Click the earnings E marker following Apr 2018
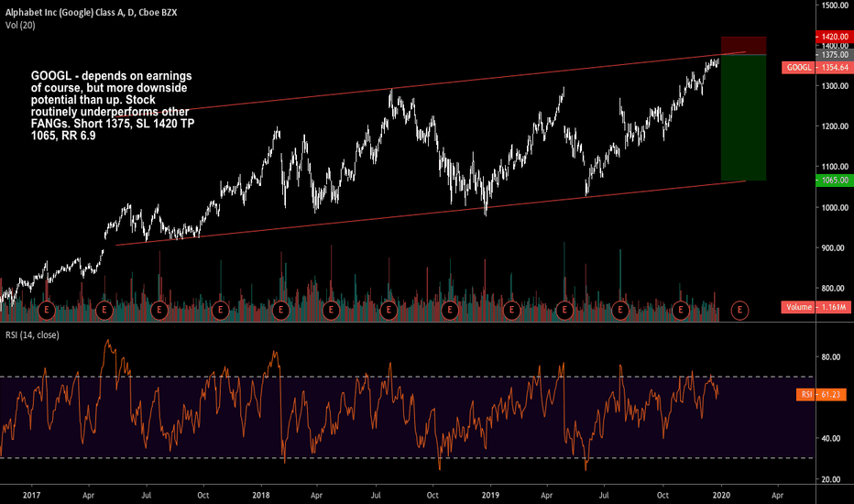 [331, 311]
